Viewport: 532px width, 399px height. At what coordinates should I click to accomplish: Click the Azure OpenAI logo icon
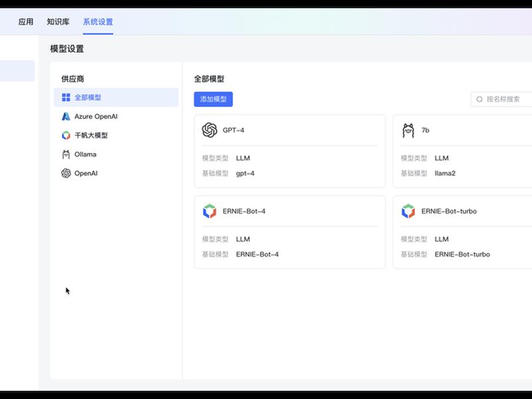click(66, 116)
